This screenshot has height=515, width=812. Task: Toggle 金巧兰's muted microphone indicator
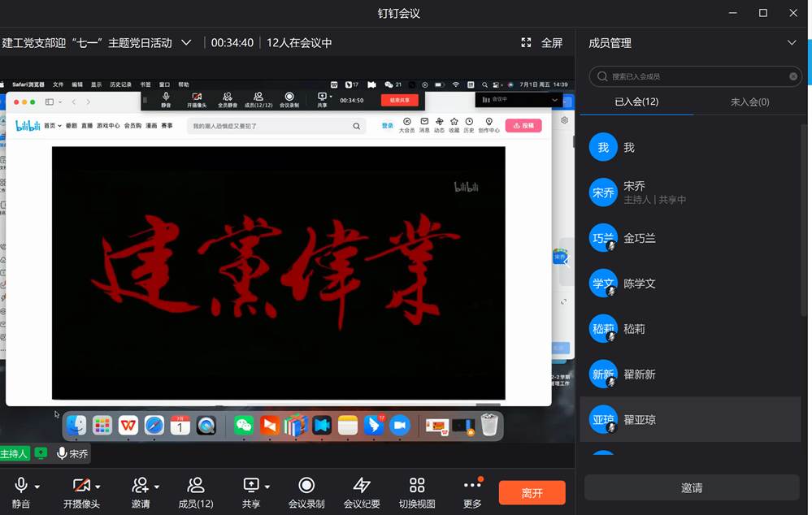pyautogui.click(x=611, y=246)
